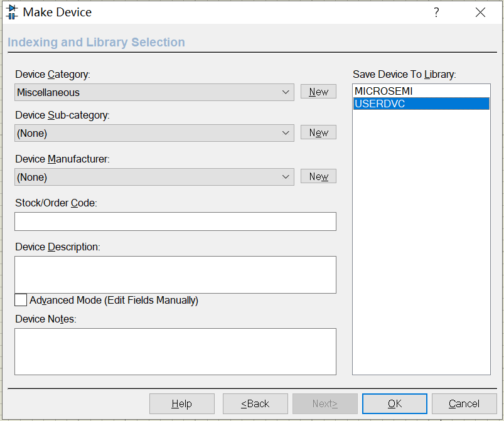Close the Make Device dialog

[x=480, y=13]
